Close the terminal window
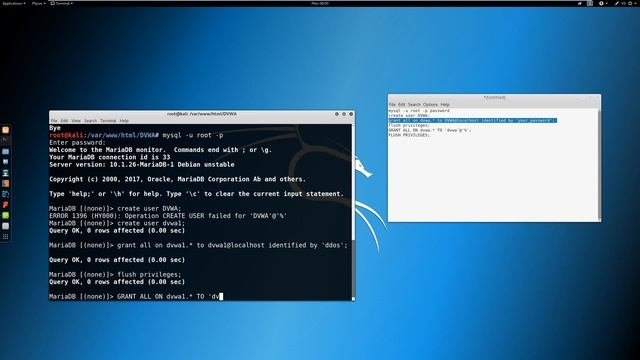This screenshot has width=640, height=360. point(351,114)
